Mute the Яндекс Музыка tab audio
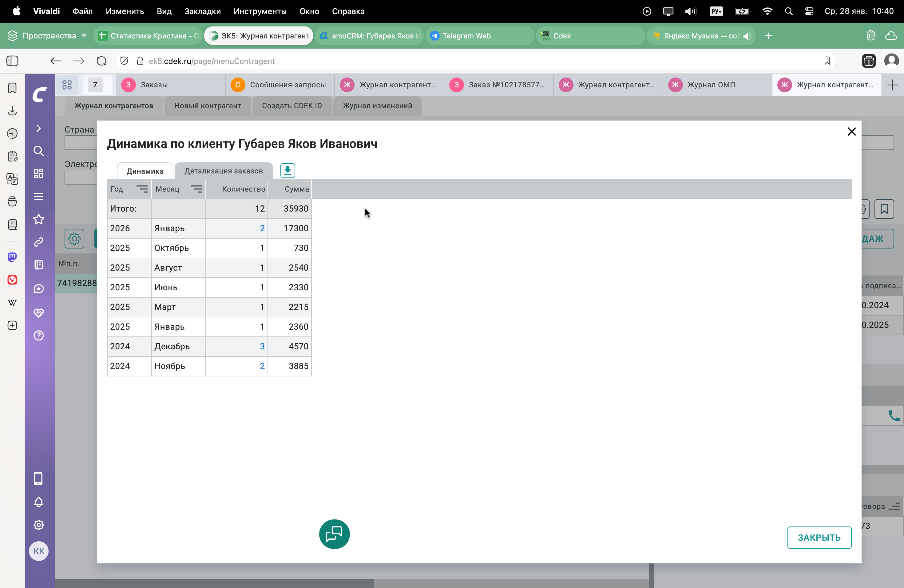904x588 pixels. click(747, 36)
